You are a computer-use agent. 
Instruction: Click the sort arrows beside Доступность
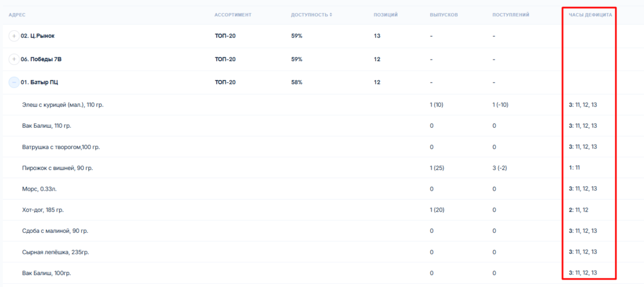[331, 14]
